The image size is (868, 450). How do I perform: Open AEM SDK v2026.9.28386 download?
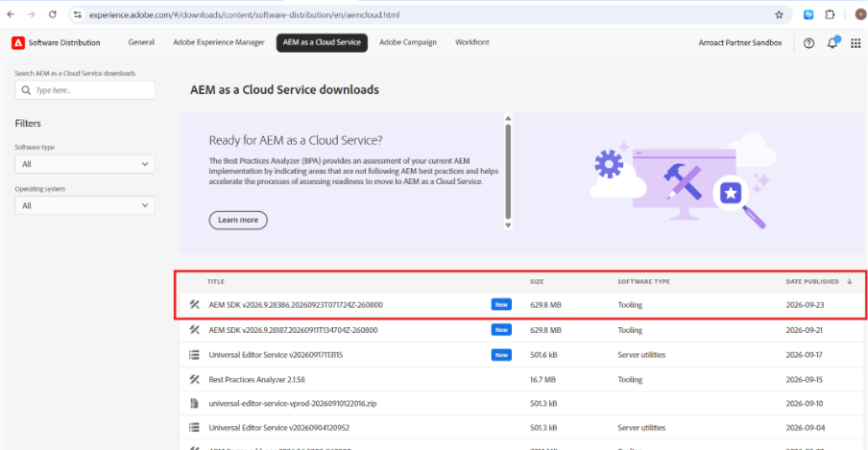click(296, 304)
